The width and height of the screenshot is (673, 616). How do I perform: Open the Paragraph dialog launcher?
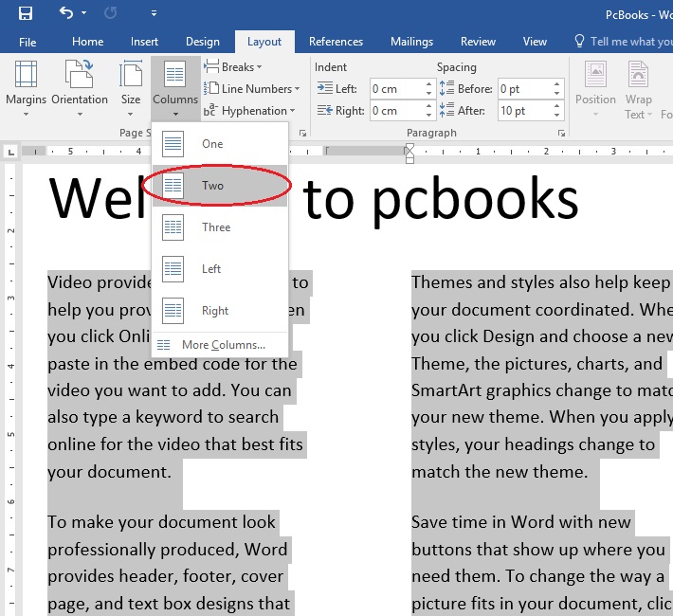tap(561, 134)
